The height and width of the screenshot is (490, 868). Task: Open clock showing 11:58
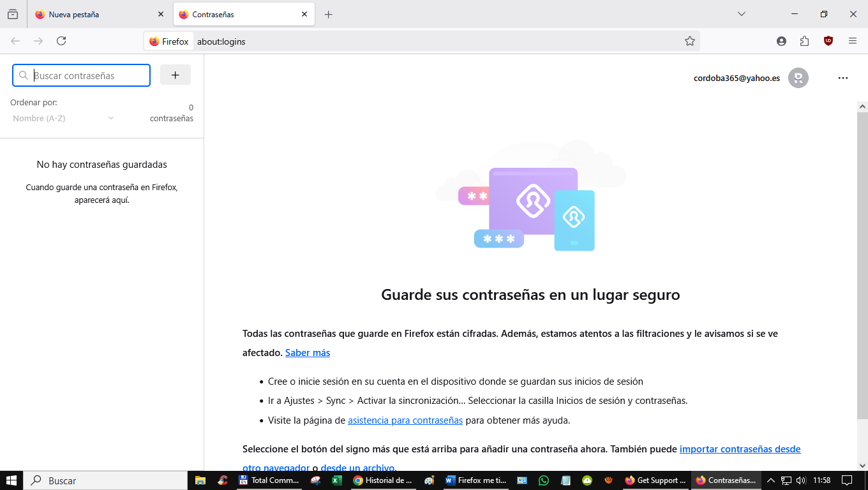click(822, 480)
